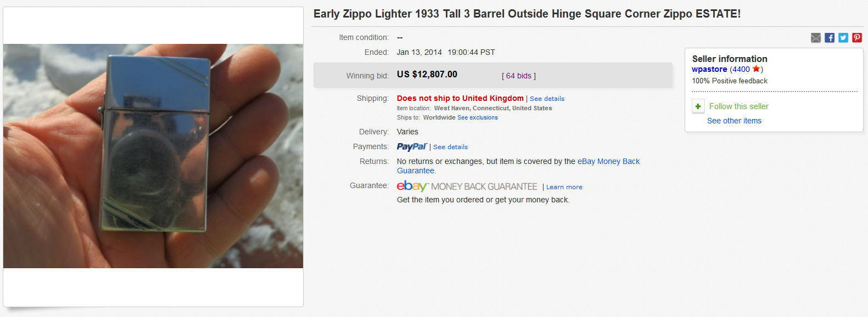Follow this seller
The width and height of the screenshot is (868, 317).
tap(738, 106)
